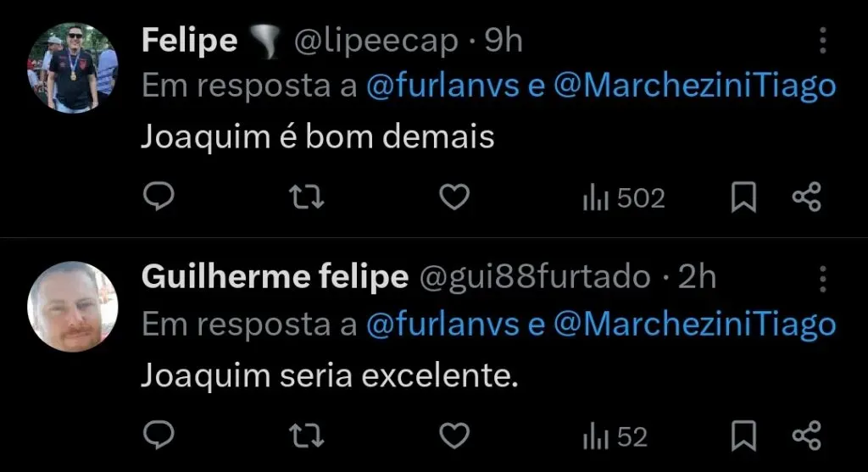
Task: Reply to Felipe's tweet
Action: (x=158, y=197)
